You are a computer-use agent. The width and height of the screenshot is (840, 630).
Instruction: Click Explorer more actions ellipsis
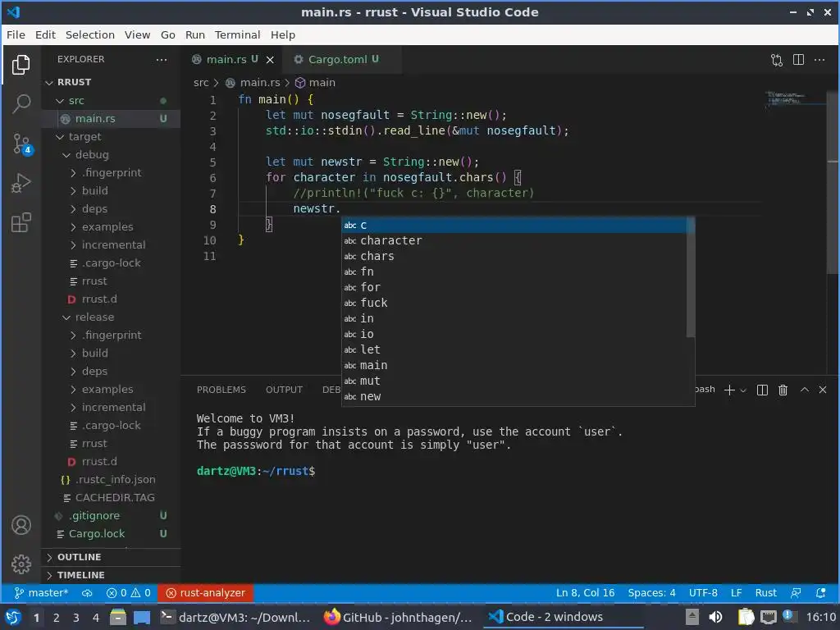(x=162, y=59)
